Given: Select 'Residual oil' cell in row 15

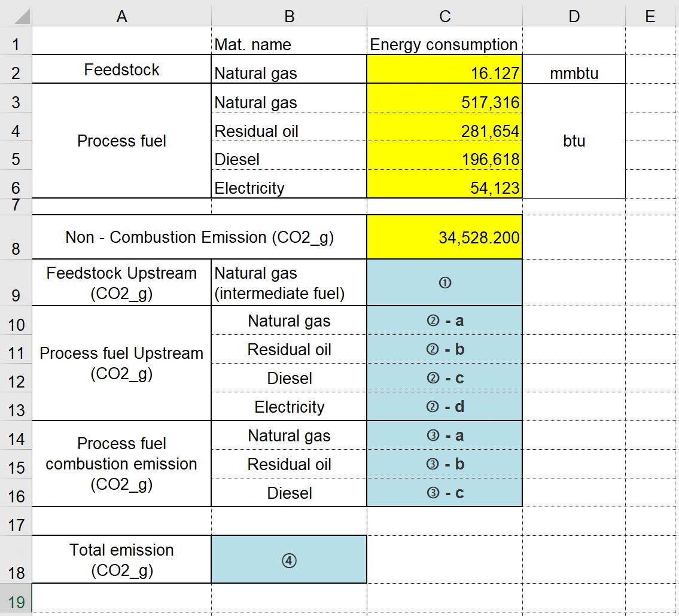Looking at the screenshot, I should coord(290,464).
